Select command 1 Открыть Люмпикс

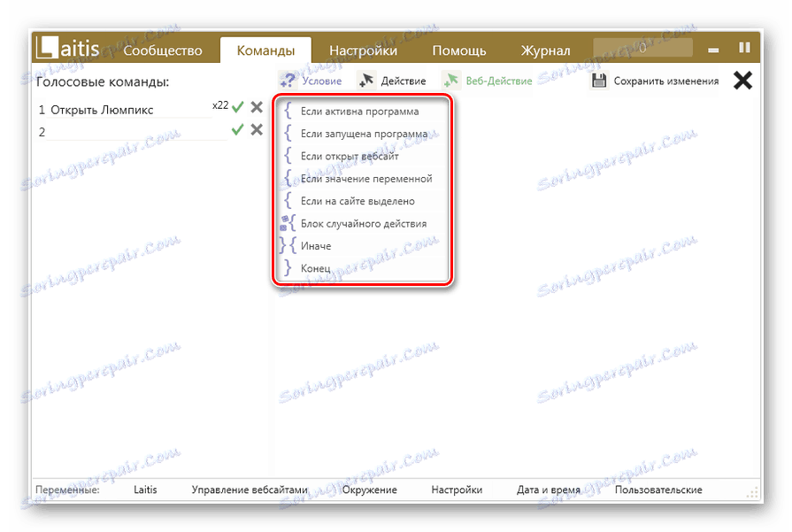pyautogui.click(x=102, y=110)
